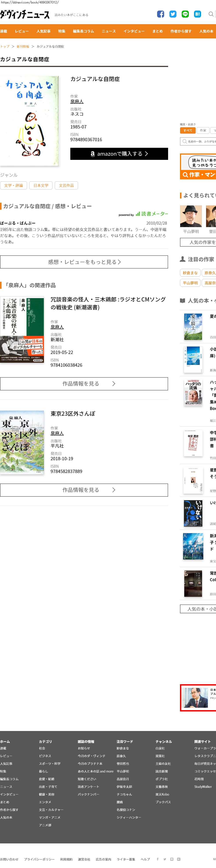The height and width of the screenshot is (868, 216).
Task: Click the author name search field
Action: coord(198,142)
